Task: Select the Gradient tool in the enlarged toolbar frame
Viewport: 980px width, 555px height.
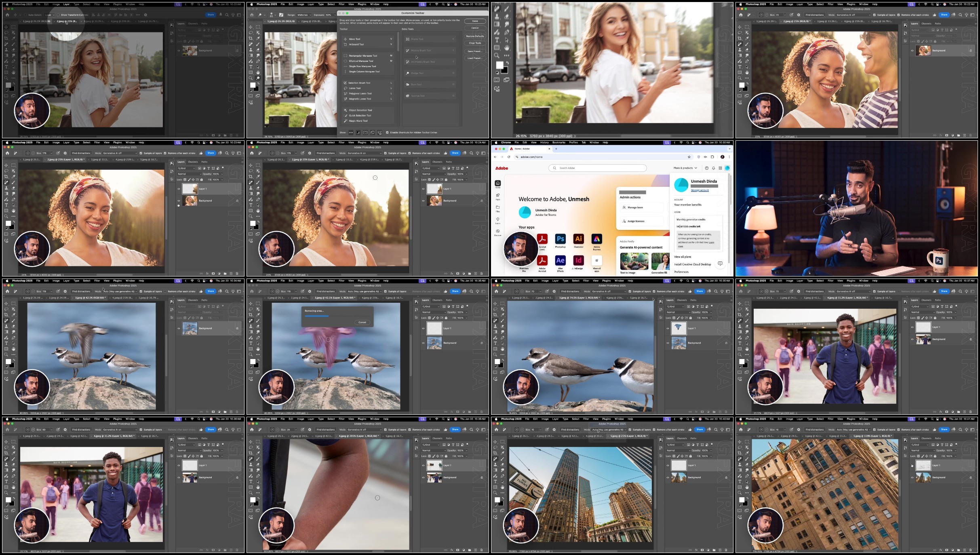Action: pos(497,24)
